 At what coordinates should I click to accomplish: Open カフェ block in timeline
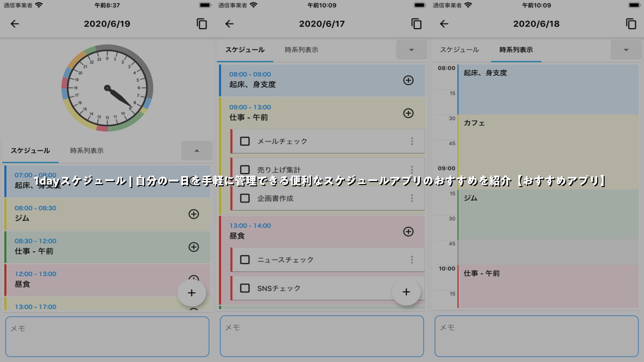pyautogui.click(x=548, y=152)
